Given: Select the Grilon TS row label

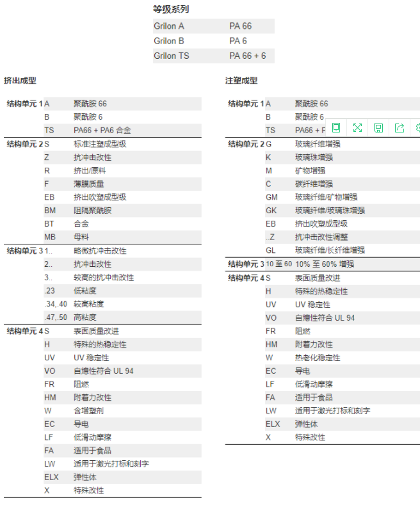Looking at the screenshot, I should [173, 56].
